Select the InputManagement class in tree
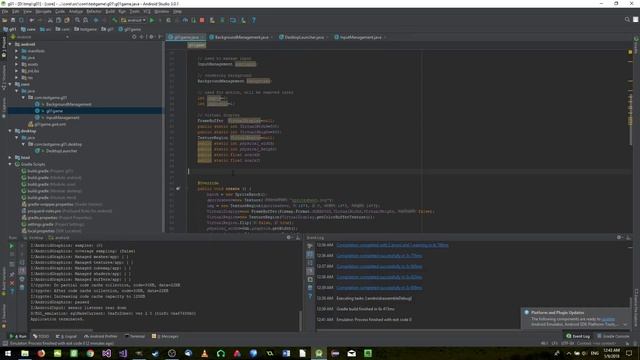This screenshot has height=360, width=640. click(x=62, y=118)
